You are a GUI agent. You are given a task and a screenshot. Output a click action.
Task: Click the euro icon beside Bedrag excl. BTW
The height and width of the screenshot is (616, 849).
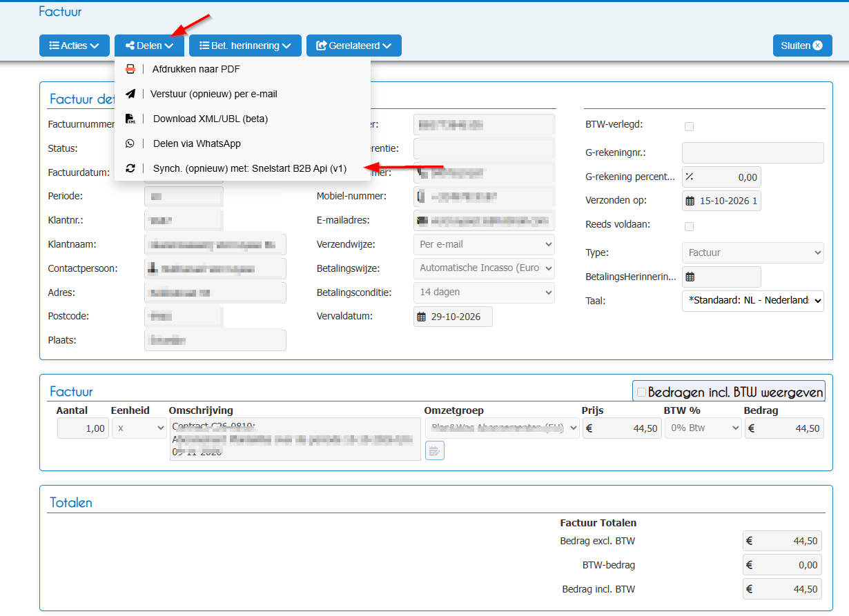pyautogui.click(x=751, y=542)
